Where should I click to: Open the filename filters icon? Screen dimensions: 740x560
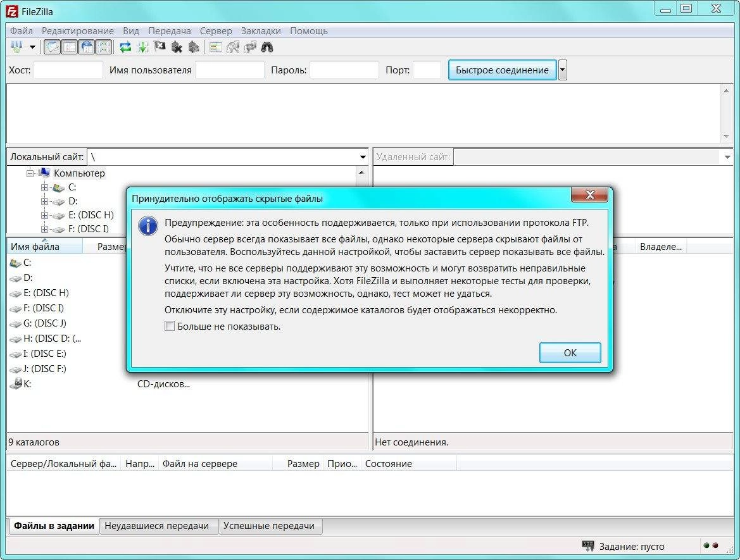pyautogui.click(x=216, y=47)
